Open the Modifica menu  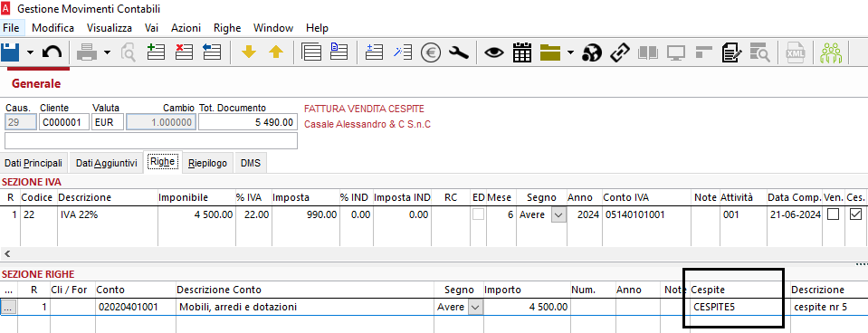(x=53, y=28)
